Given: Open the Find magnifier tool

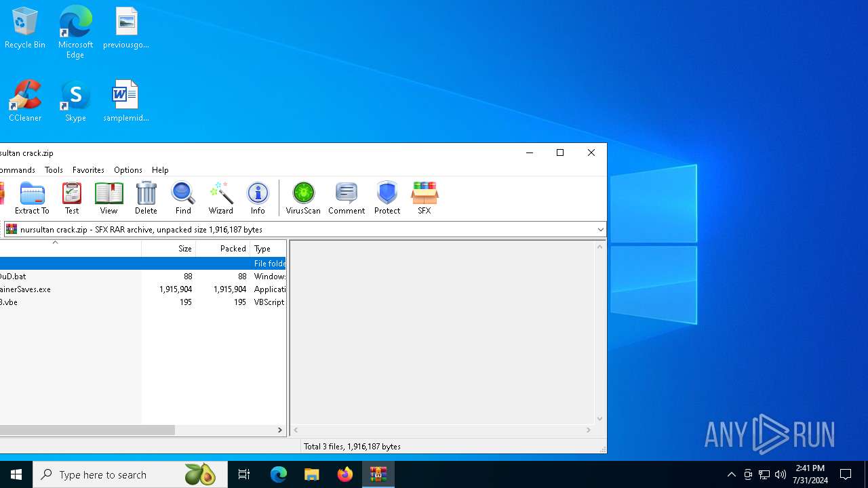Looking at the screenshot, I should tap(183, 198).
